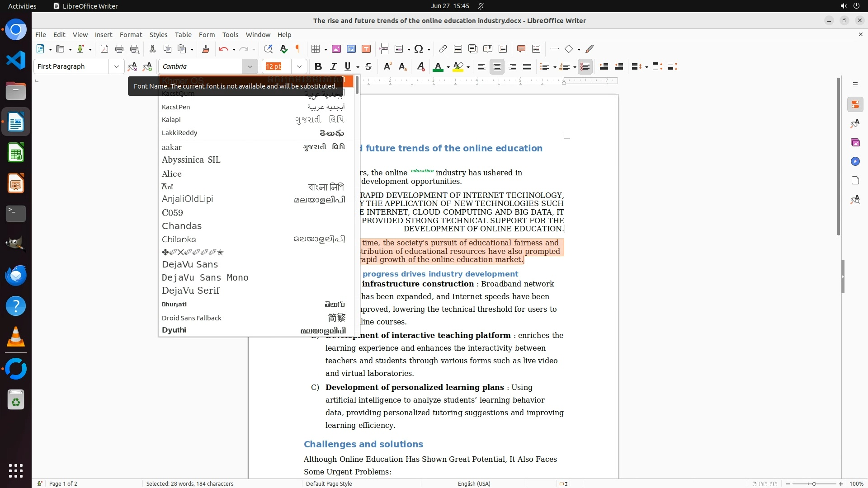Image resolution: width=868 pixels, height=488 pixels.
Task: Toggle Bold formatting
Action: [x=318, y=66]
